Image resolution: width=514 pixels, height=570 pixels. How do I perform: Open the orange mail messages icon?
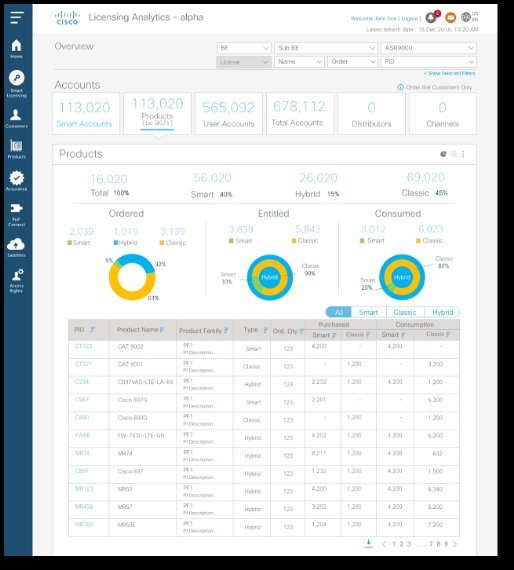pos(450,17)
